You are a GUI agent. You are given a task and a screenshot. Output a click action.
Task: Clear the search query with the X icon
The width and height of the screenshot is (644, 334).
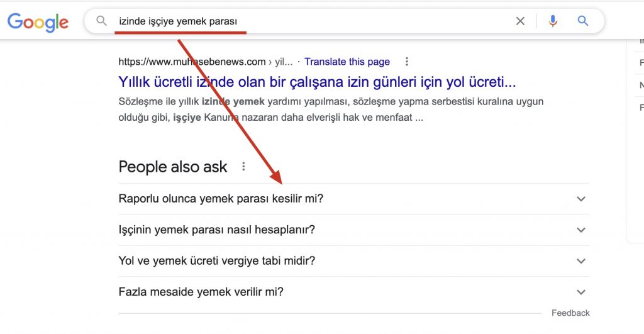click(x=520, y=21)
